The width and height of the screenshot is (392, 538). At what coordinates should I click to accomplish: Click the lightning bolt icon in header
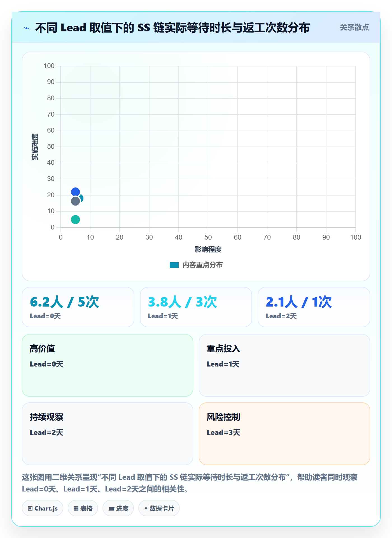(27, 28)
